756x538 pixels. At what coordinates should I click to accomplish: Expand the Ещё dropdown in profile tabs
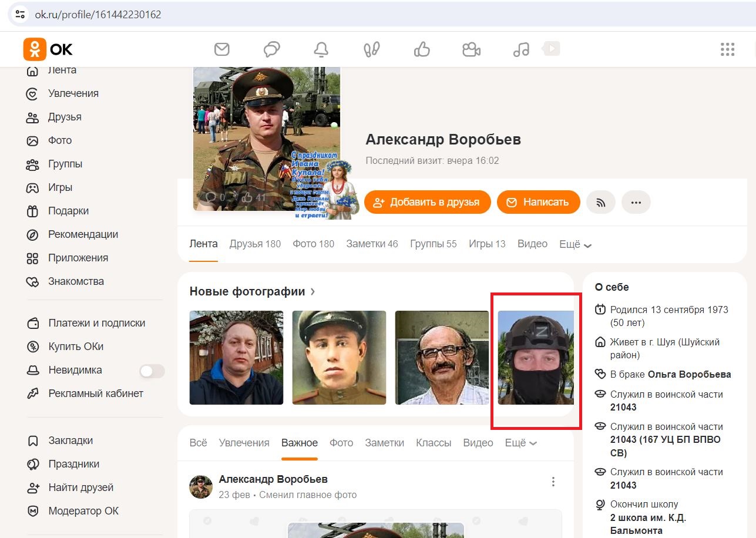click(x=575, y=244)
